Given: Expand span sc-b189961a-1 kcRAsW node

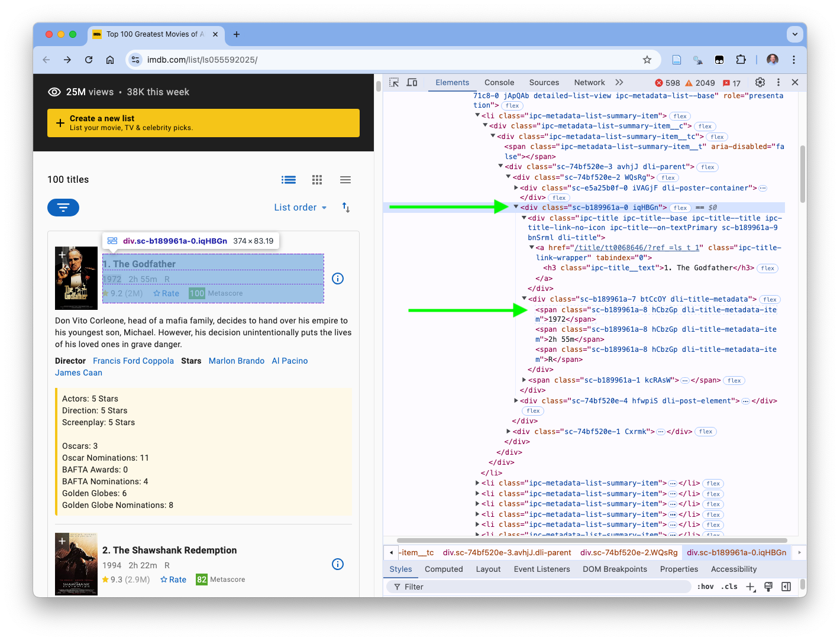Looking at the screenshot, I should pyautogui.click(x=524, y=380).
